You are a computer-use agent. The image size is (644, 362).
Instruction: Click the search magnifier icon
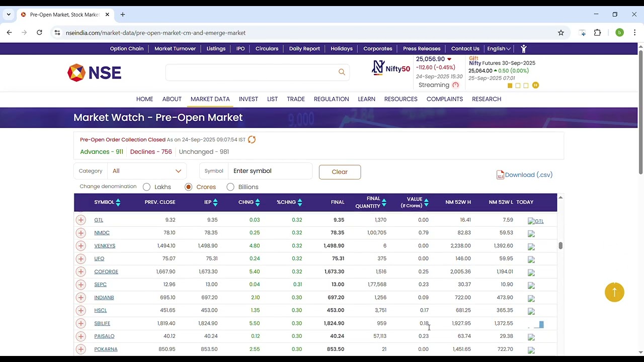(342, 72)
